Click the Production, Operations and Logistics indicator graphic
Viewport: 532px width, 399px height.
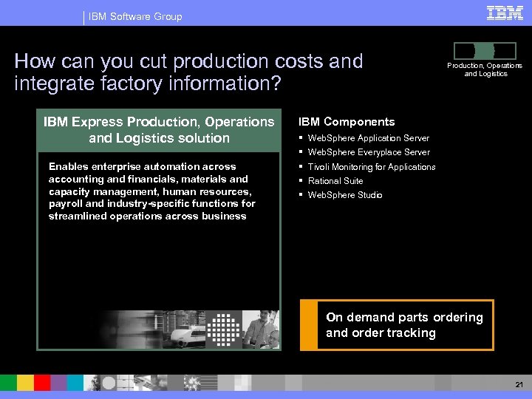click(x=485, y=51)
